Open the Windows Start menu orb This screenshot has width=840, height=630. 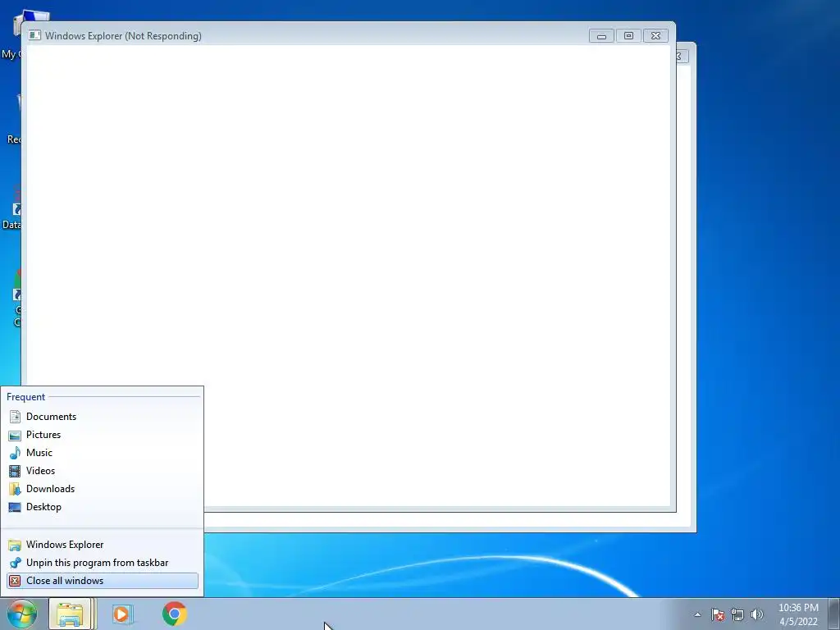pyautogui.click(x=22, y=614)
